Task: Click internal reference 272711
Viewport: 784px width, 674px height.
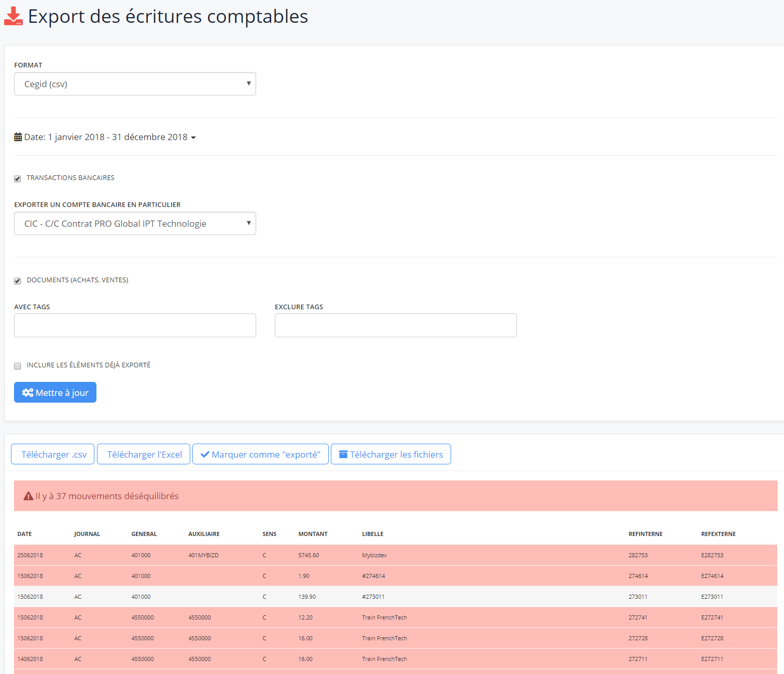Action: [x=638, y=659]
